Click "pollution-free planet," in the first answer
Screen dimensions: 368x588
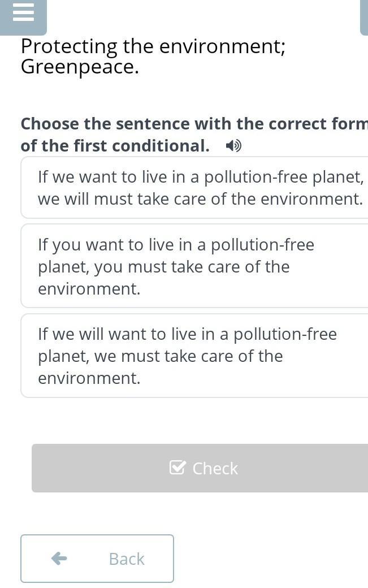[x=284, y=177]
